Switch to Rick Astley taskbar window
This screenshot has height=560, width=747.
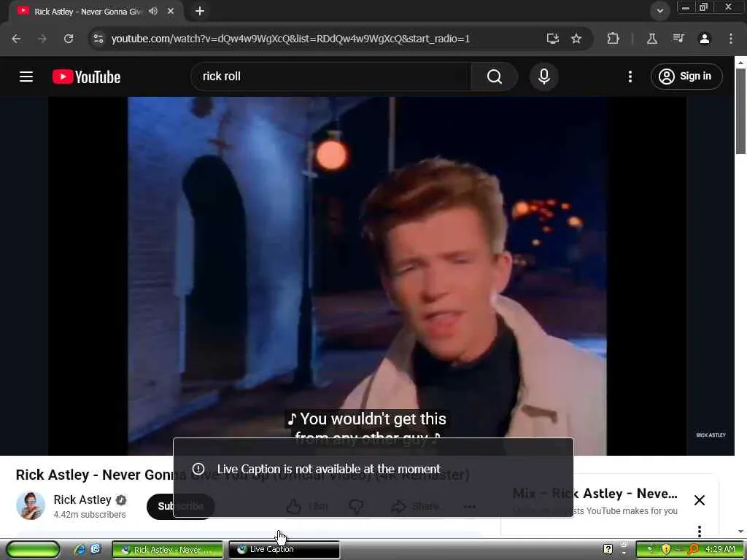pyautogui.click(x=168, y=550)
